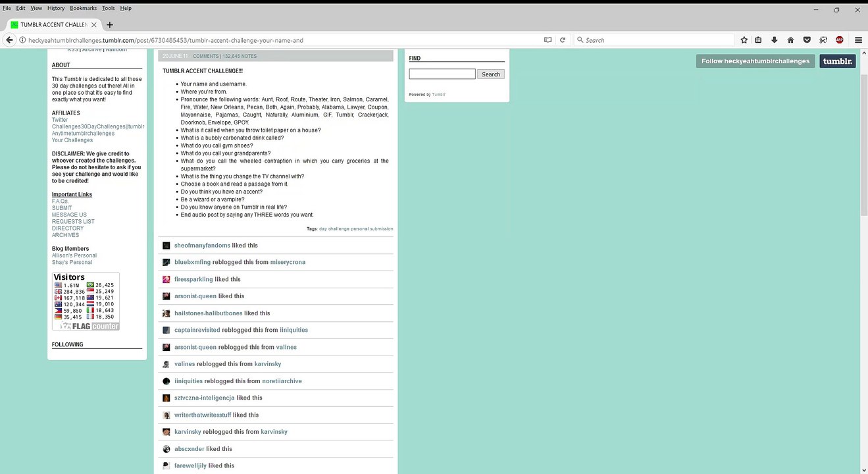This screenshot has width=868, height=474.
Task: Open the View menu
Action: click(x=36, y=8)
